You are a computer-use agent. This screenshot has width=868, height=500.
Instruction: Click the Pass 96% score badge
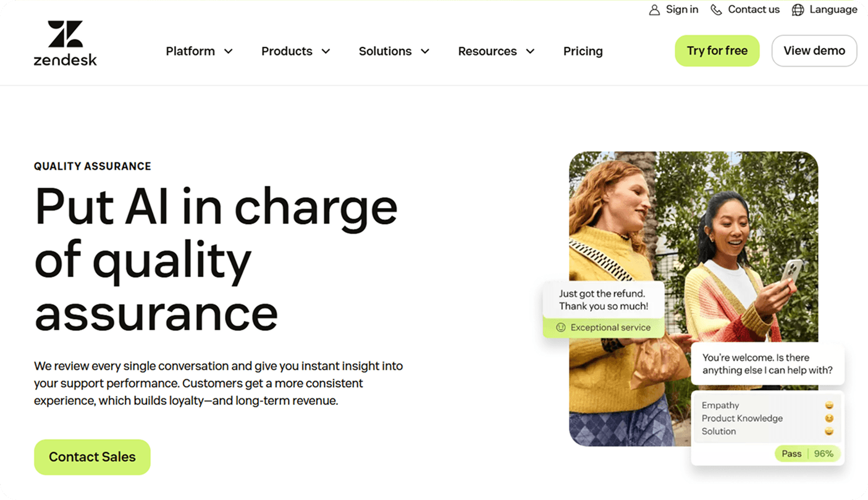point(807,454)
